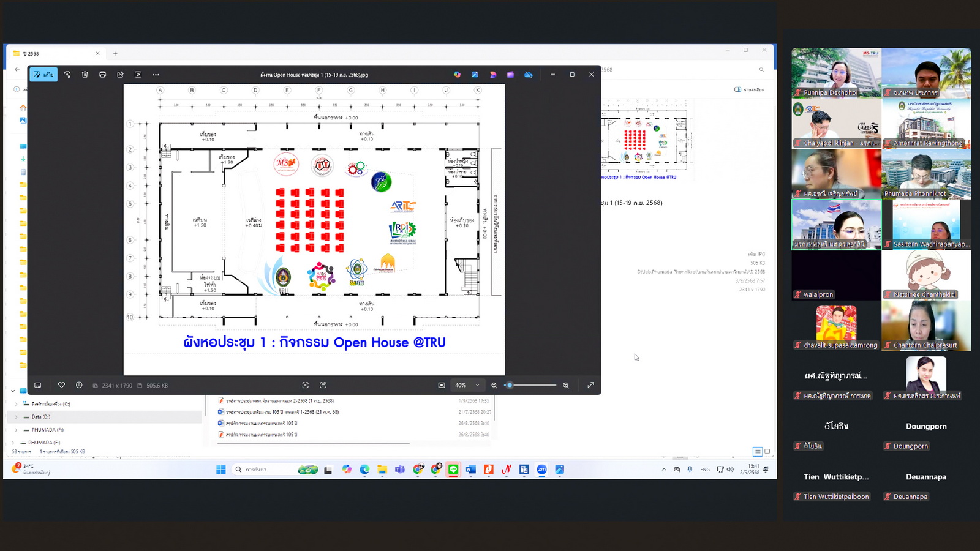The height and width of the screenshot is (551, 980).
Task: Toggle fit-to-window icon beside zoom percentage
Action: [x=442, y=385]
